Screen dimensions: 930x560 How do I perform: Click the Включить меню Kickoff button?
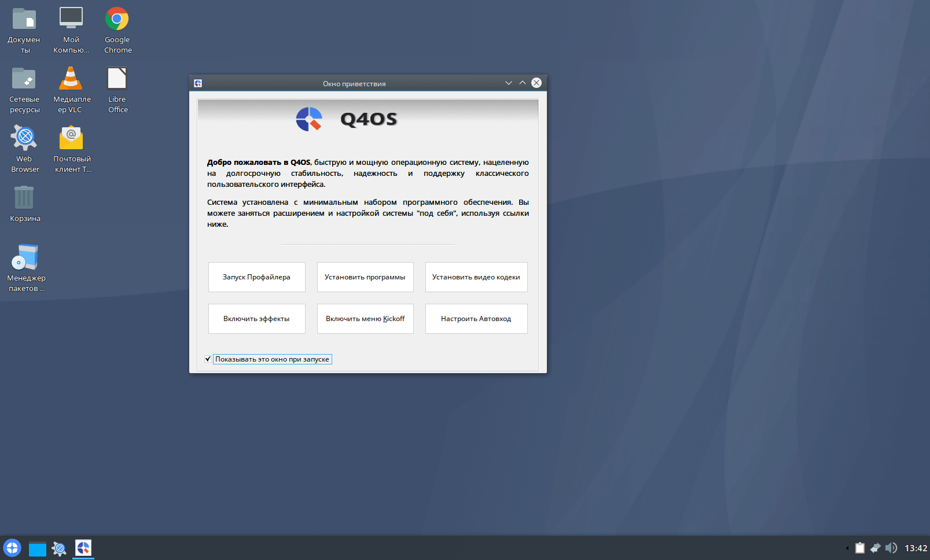click(365, 319)
